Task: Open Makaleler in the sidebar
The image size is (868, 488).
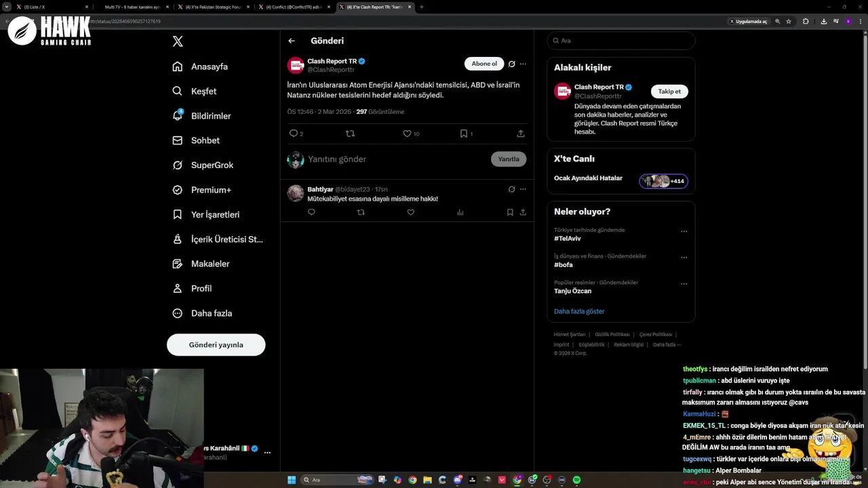Action: (201, 264)
